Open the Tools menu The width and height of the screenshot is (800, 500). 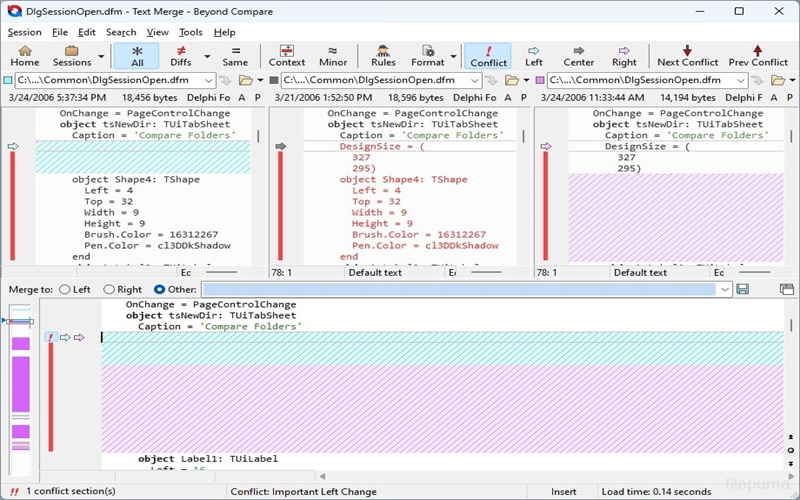click(190, 32)
